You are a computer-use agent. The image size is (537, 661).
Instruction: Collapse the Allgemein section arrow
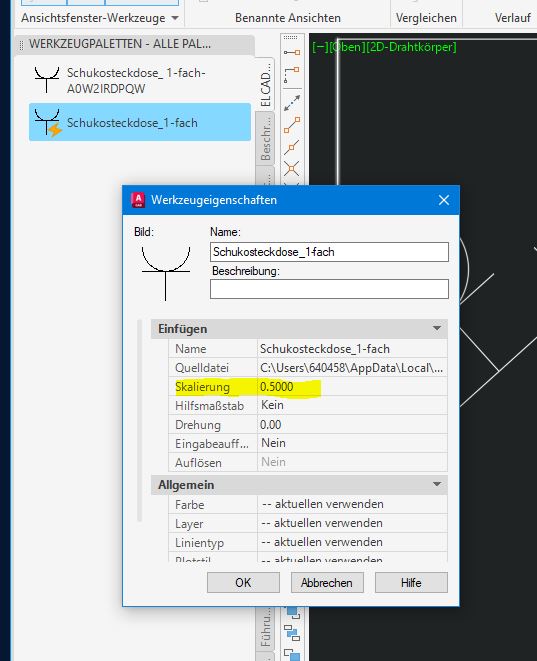click(437, 484)
